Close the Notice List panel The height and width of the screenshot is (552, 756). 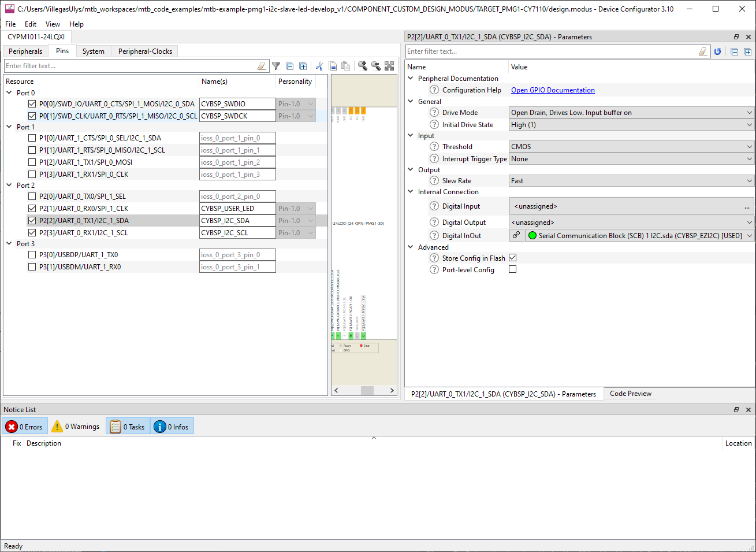pyautogui.click(x=748, y=410)
